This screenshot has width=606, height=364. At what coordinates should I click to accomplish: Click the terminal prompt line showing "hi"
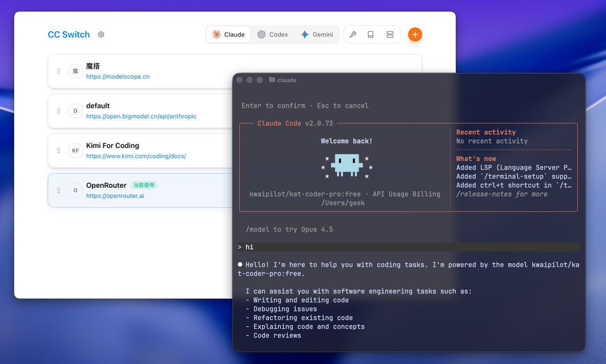click(249, 247)
